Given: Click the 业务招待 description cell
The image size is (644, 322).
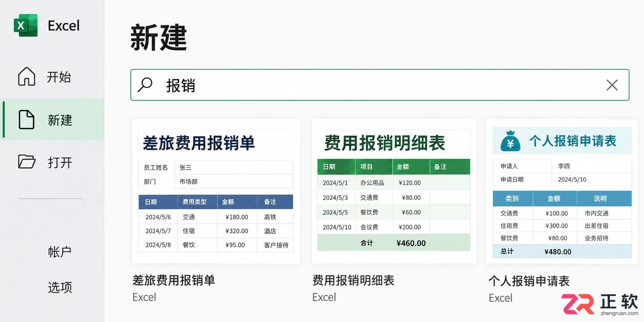Looking at the screenshot, I should point(604,238).
